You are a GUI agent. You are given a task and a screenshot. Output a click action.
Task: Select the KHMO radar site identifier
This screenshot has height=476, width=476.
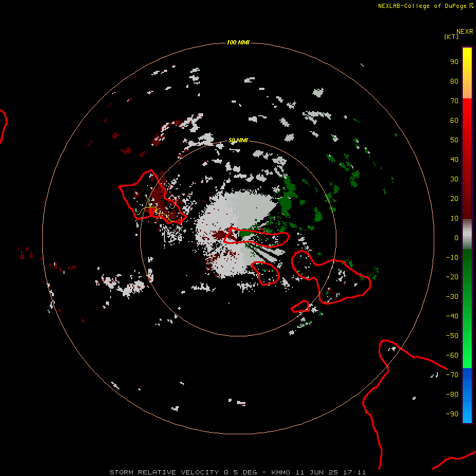pyautogui.click(x=281, y=472)
